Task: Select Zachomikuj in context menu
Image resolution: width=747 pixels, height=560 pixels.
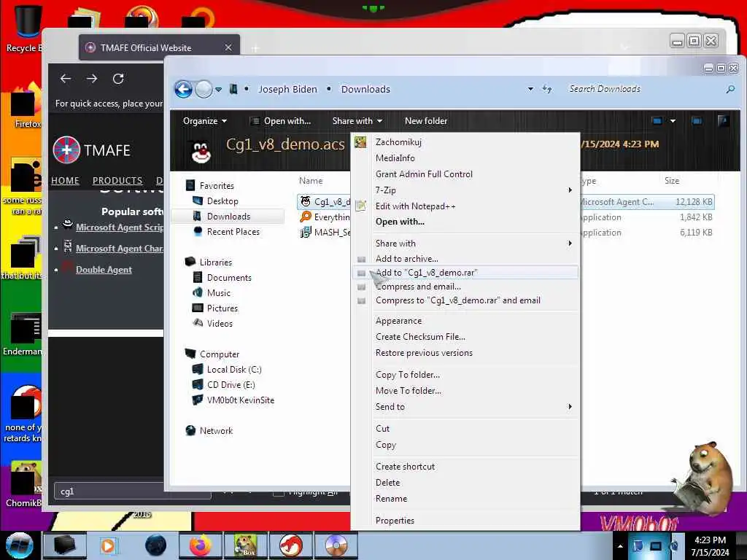Action: 465,142
